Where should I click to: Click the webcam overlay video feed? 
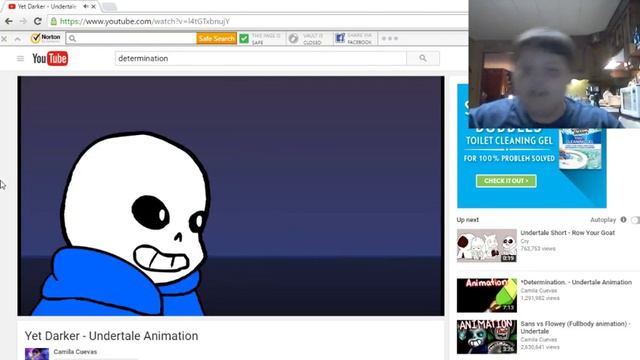554,64
